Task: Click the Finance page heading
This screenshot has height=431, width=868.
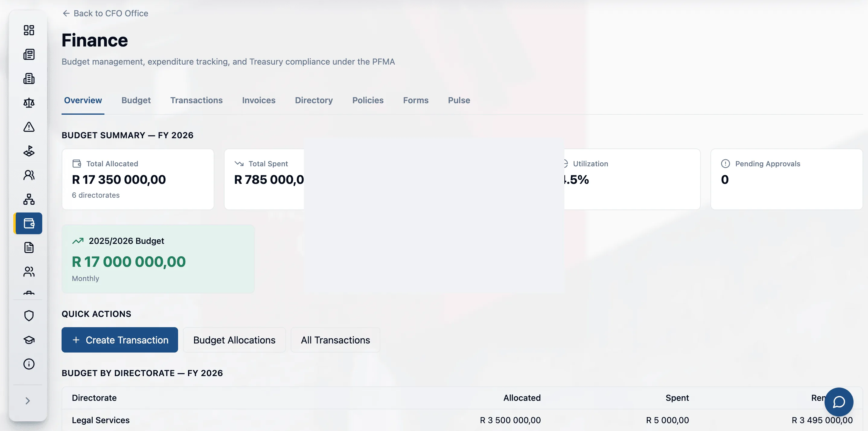Action: click(95, 40)
